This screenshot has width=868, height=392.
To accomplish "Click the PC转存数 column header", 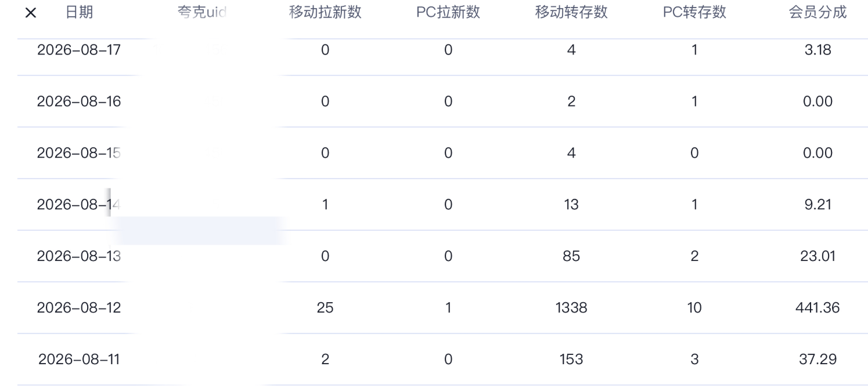I will point(694,13).
